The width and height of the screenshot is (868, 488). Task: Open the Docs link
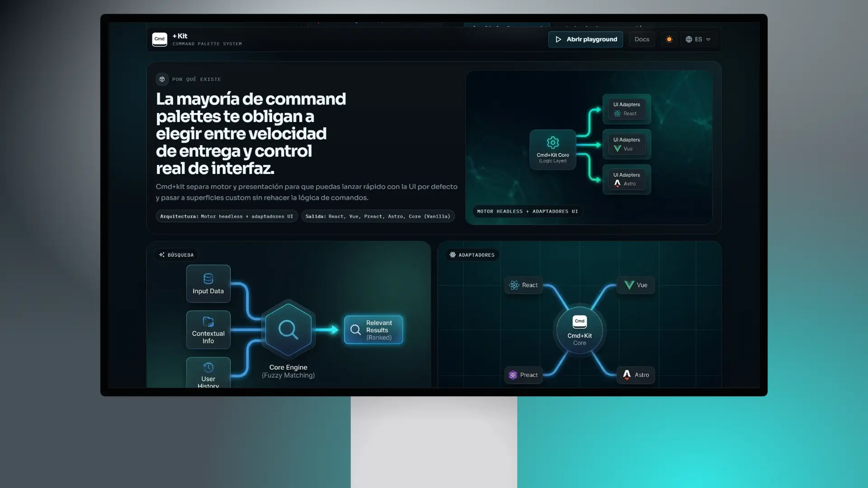point(642,39)
